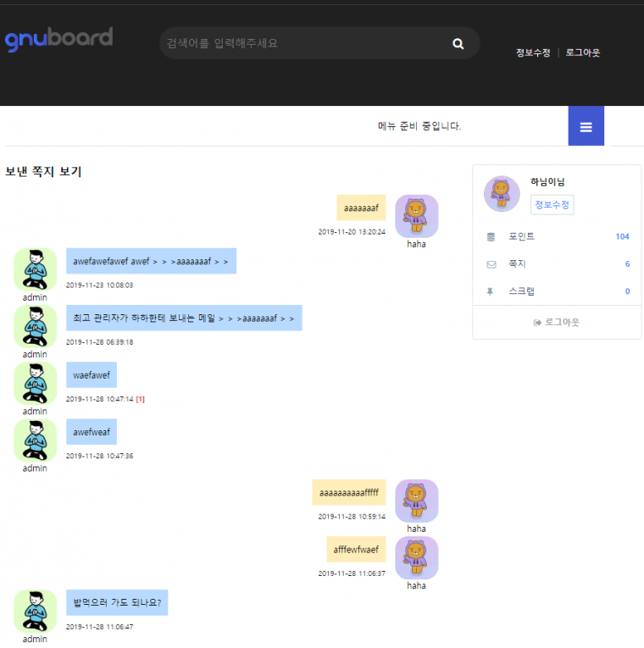Click 정보수정 link in top header

point(533,53)
